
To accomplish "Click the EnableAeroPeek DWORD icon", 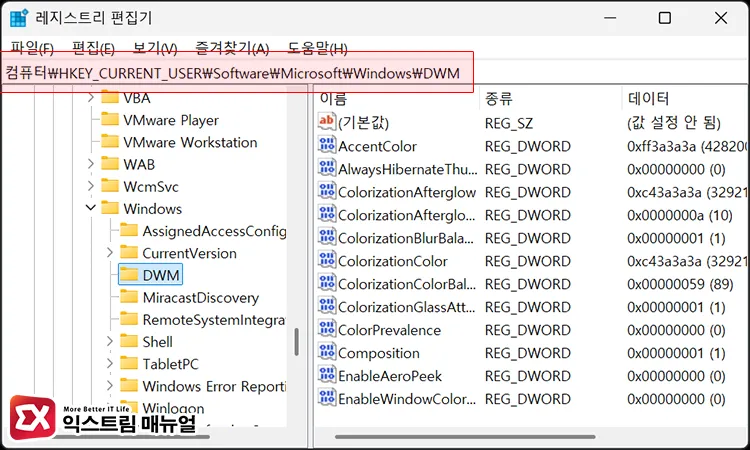I will click(327, 374).
